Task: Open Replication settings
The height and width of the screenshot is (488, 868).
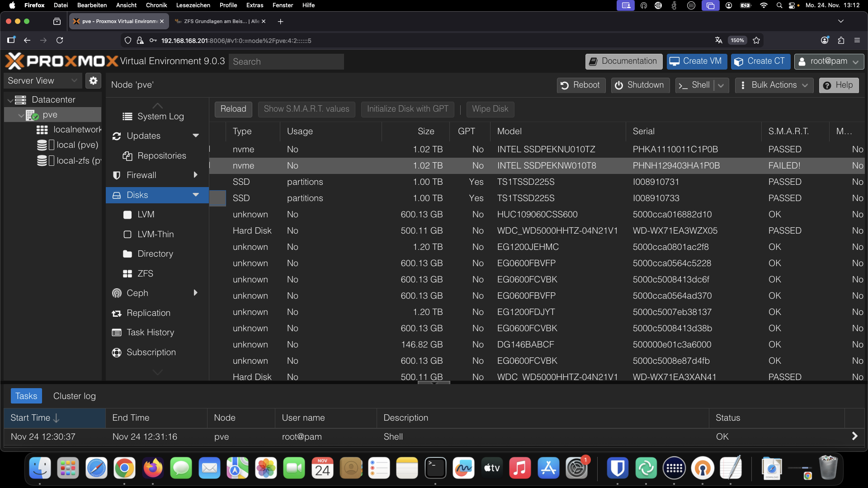Action: tap(148, 313)
